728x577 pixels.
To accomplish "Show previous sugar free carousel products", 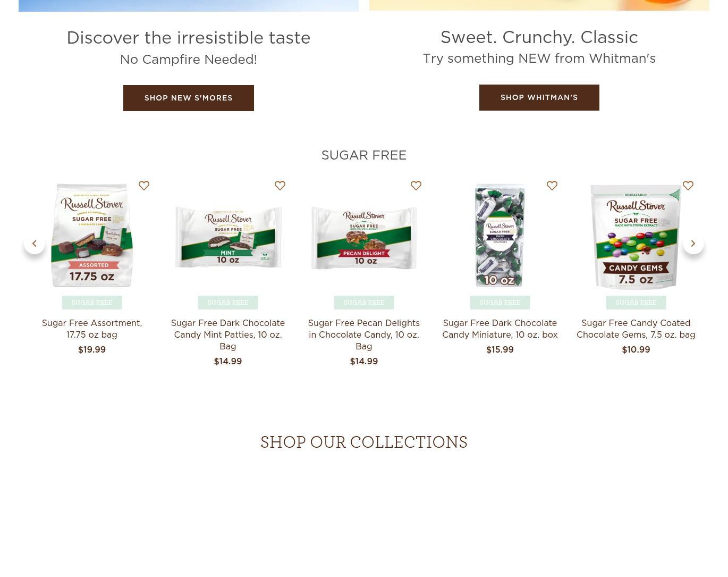I will click(35, 244).
